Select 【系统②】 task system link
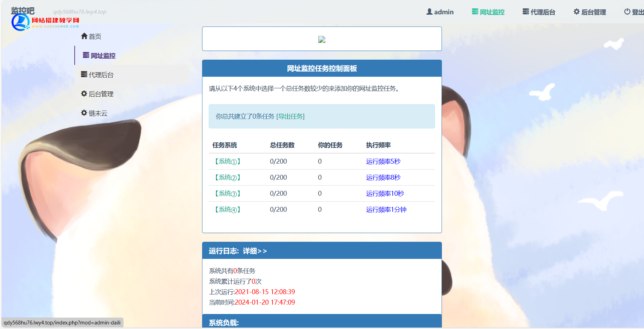Viewport: 644px width, 329px height. pyautogui.click(x=228, y=178)
